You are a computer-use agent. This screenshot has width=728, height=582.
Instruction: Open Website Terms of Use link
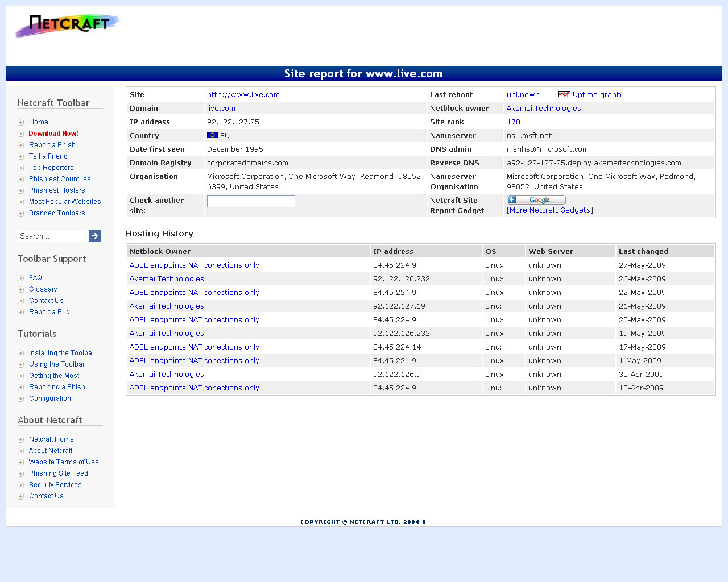pos(64,462)
